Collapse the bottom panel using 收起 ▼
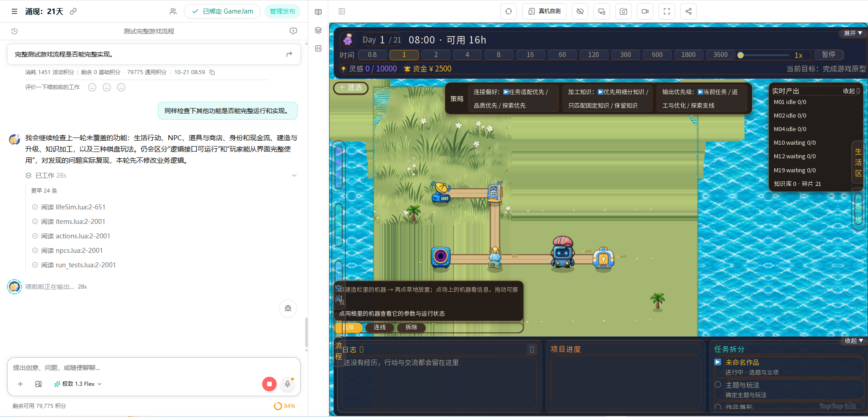Viewport: 868px width, 417px height. pos(854,341)
